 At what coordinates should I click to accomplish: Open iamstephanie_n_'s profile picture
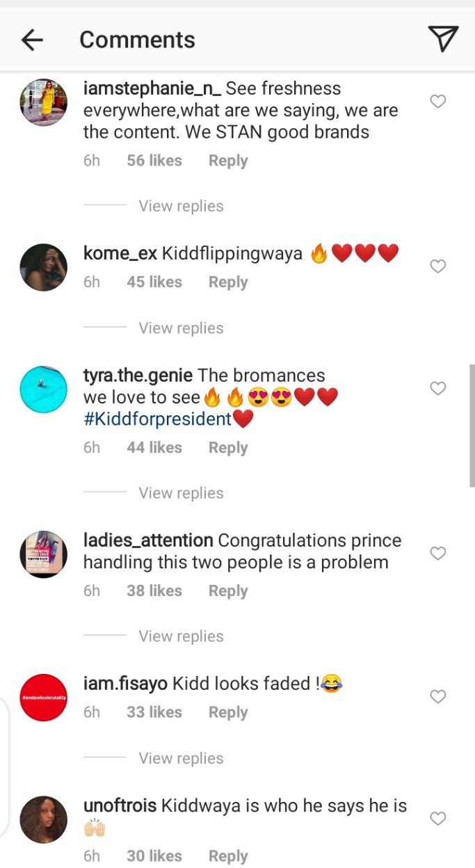(x=43, y=102)
